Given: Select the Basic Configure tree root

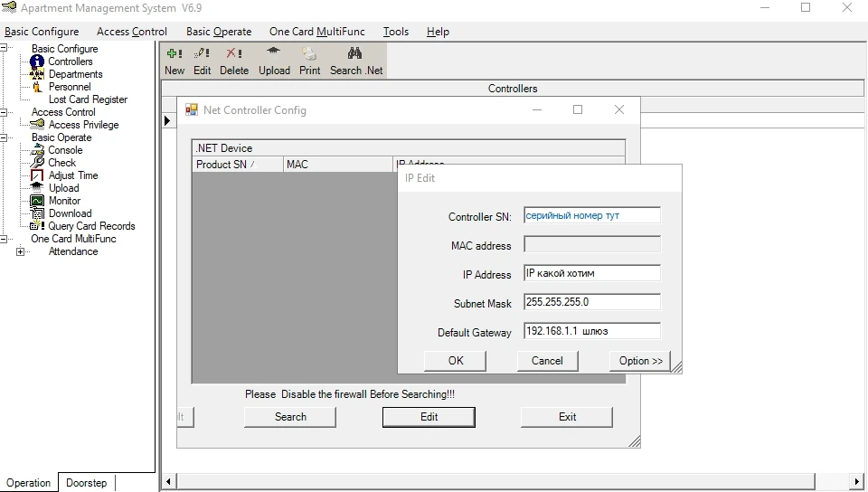Looking at the screenshot, I should (x=65, y=49).
